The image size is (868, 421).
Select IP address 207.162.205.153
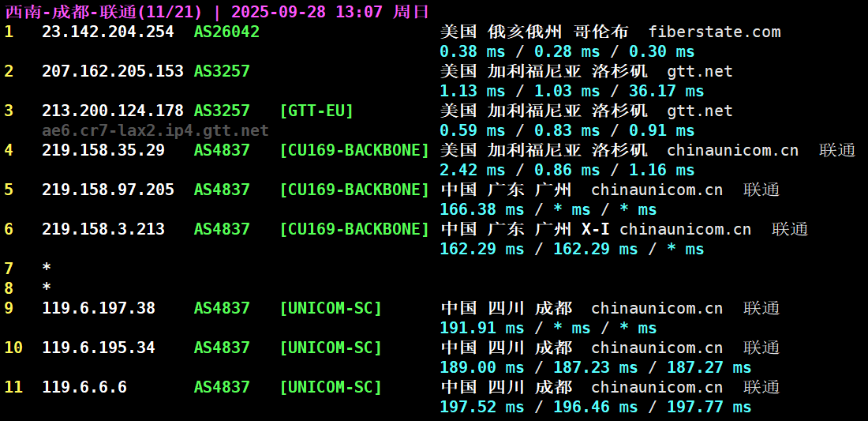click(x=113, y=71)
